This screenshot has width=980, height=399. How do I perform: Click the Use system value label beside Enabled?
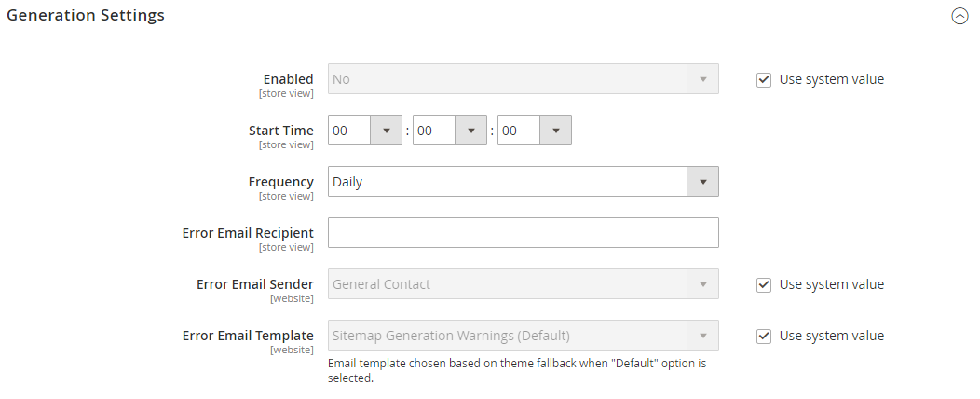pos(832,79)
